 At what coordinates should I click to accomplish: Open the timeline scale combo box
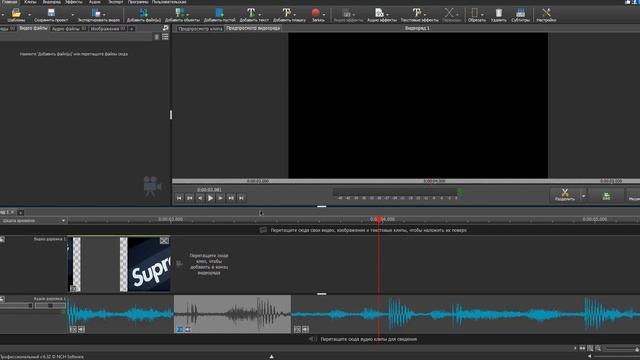(33, 220)
